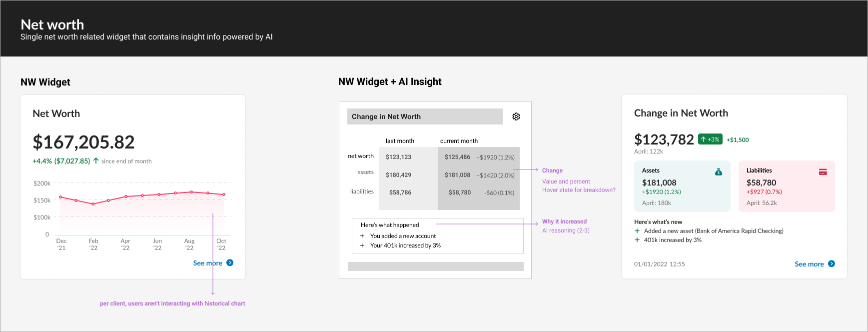Click the $180,429 assets cell
Viewport: 868px width, 332px height.
[x=398, y=175]
